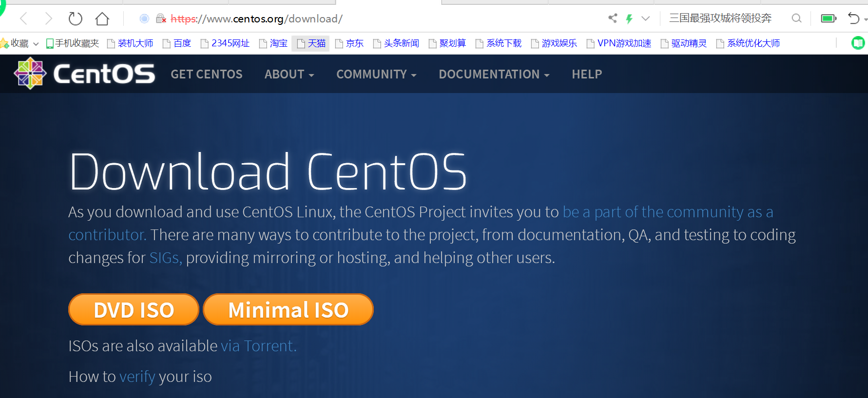Open 手机收藏夹 bookmark
Screen dimensions: 868x398
tap(73, 43)
